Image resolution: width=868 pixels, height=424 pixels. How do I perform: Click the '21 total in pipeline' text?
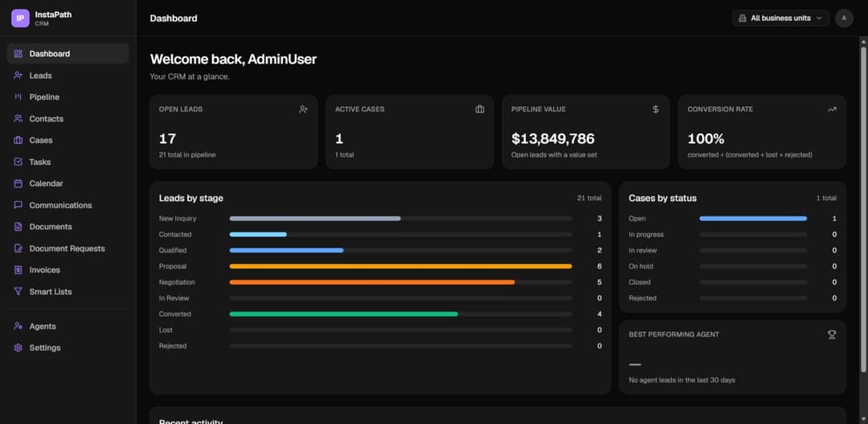187,155
